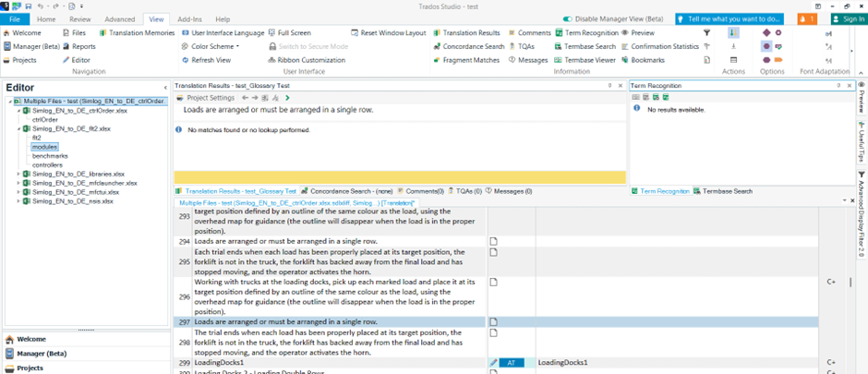Expand Simlog_EN_to_DE_mfclauncher.xlsx node
The width and height of the screenshot is (868, 374).
click(18, 183)
